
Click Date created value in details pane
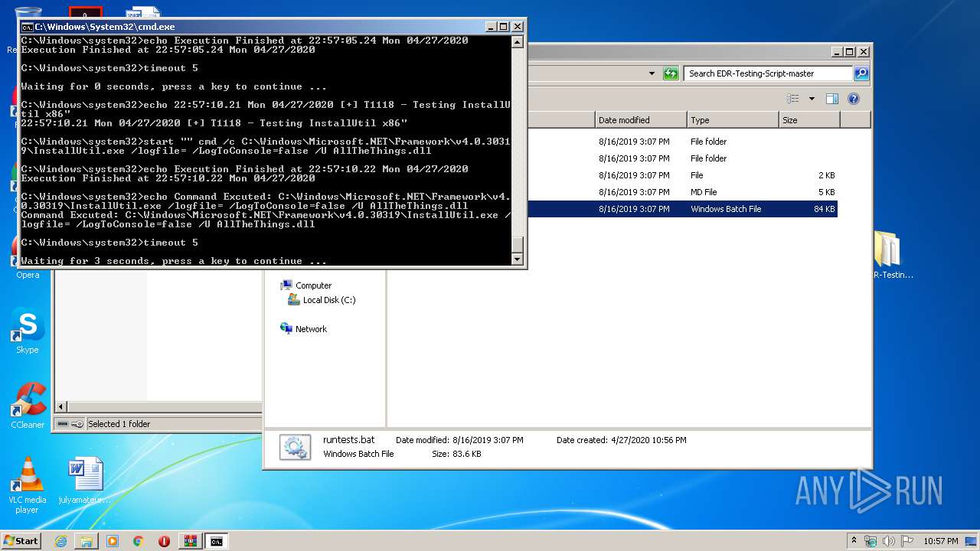[648, 440]
